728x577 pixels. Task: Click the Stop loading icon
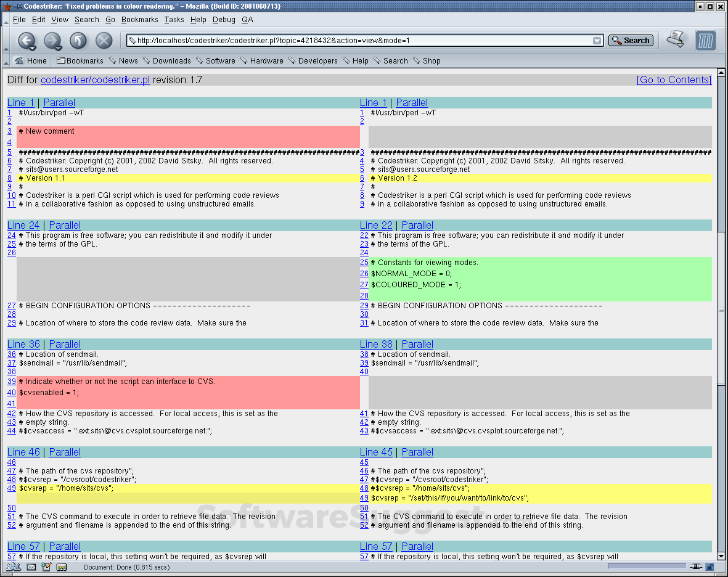coord(103,41)
